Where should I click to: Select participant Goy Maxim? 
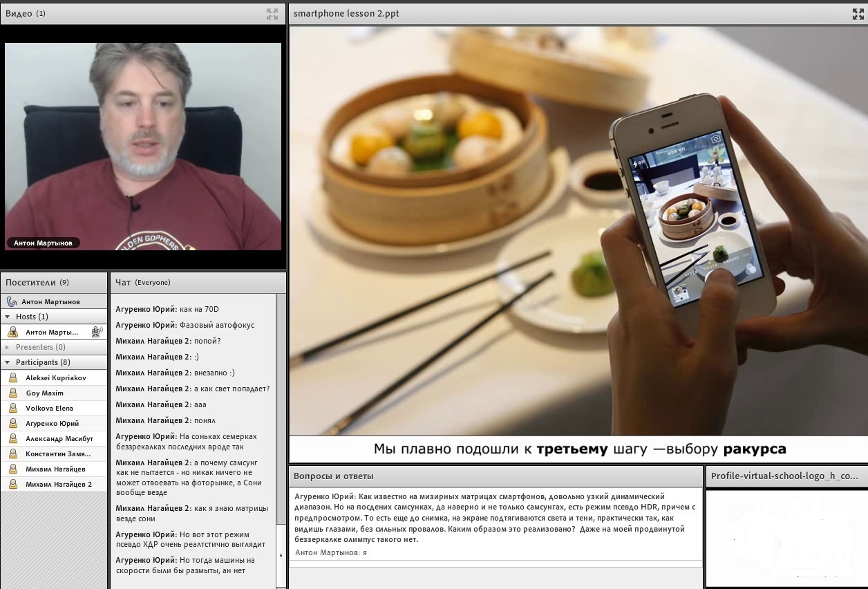54,393
